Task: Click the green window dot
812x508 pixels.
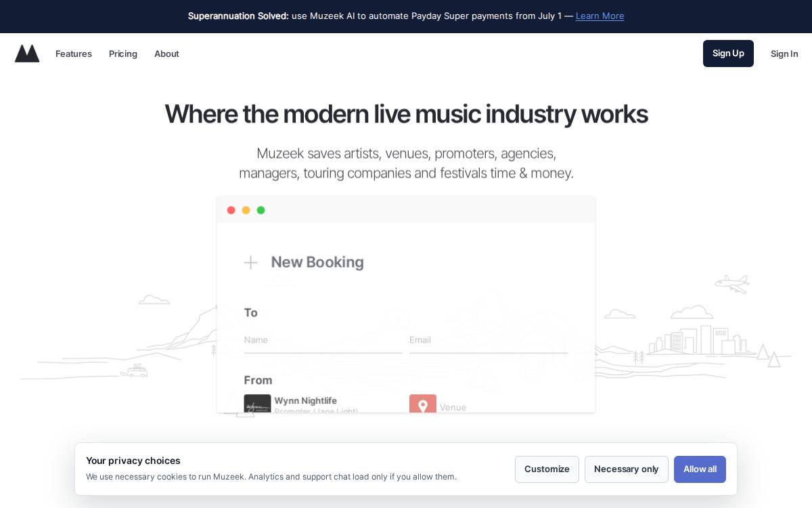Action: coord(261,210)
